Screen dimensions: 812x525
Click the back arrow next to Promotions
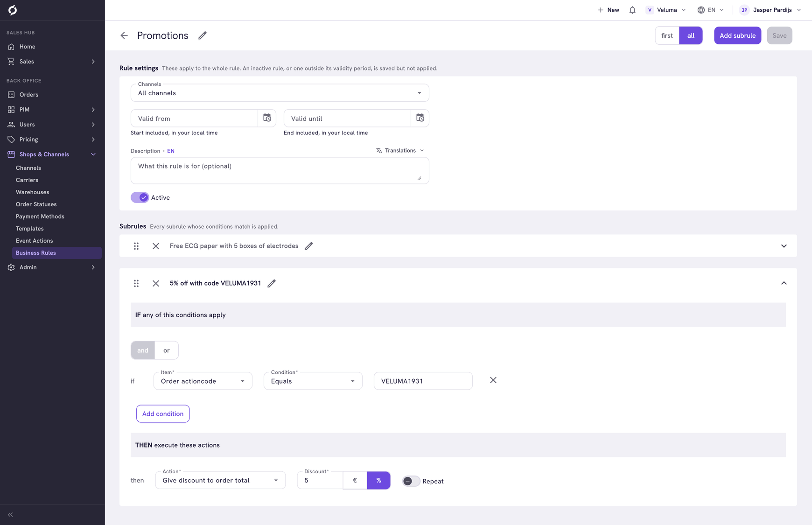tap(124, 35)
